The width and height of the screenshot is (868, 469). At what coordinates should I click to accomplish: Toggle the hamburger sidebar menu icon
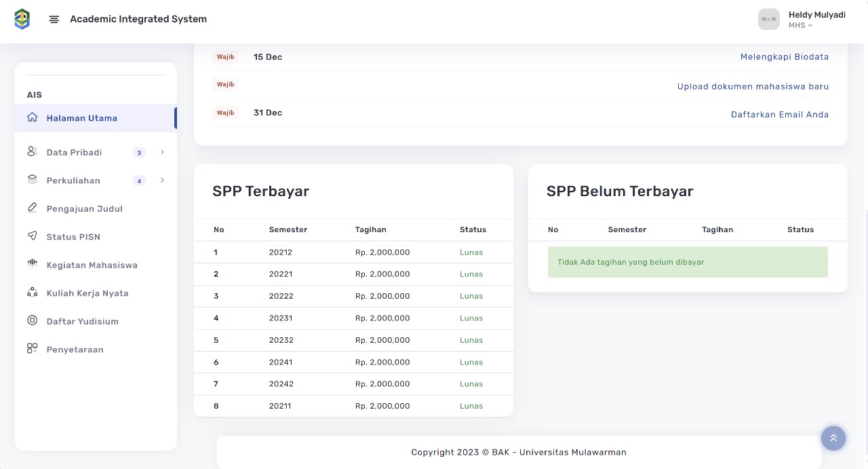[x=54, y=20]
